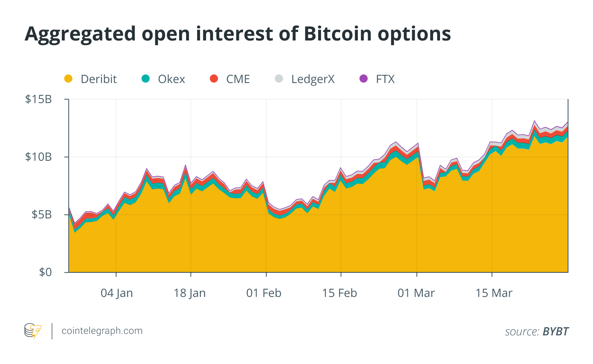Viewport: 593px width, 364px height.
Task: Toggle the LedgerX series label
Action: [x=313, y=79]
